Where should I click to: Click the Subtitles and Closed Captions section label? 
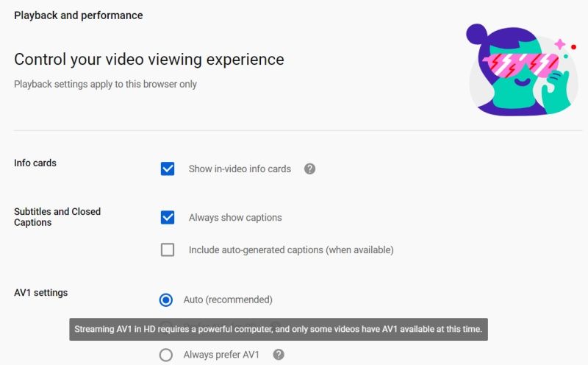(x=57, y=217)
